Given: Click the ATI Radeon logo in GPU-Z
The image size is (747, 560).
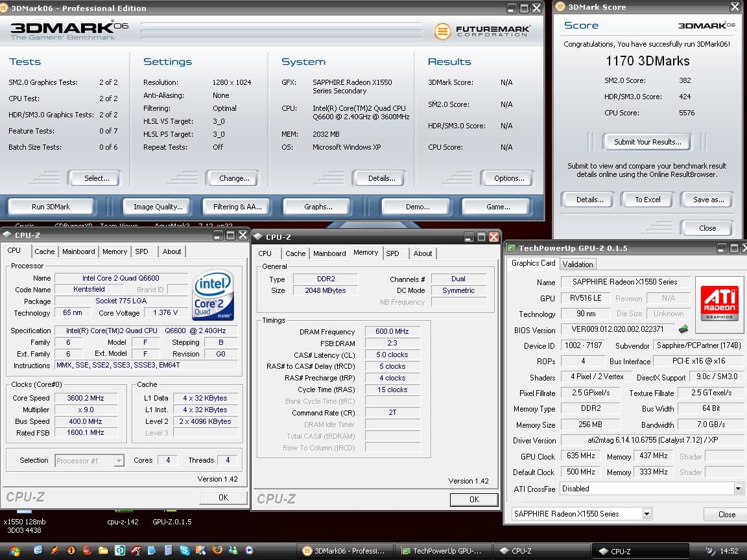Looking at the screenshot, I should pyautogui.click(x=719, y=304).
